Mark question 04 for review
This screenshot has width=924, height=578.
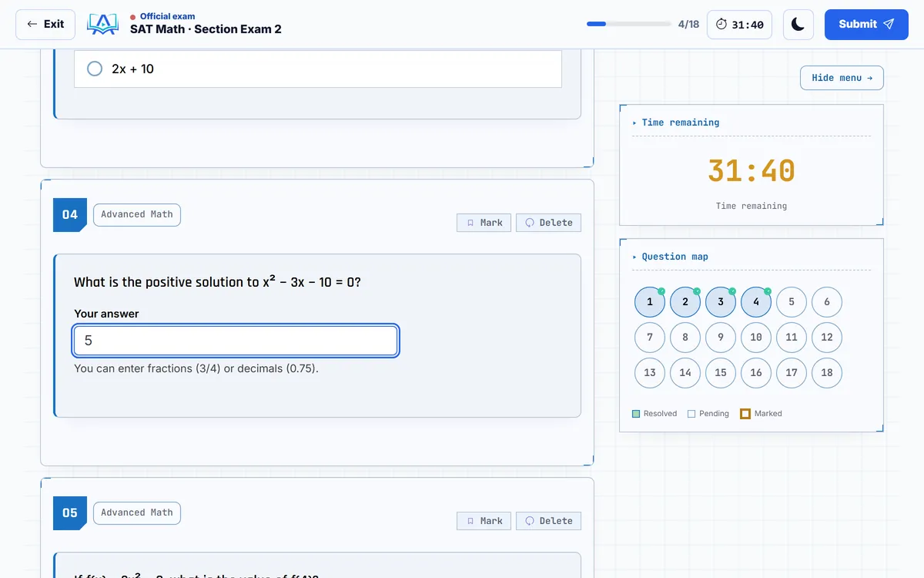tap(484, 223)
